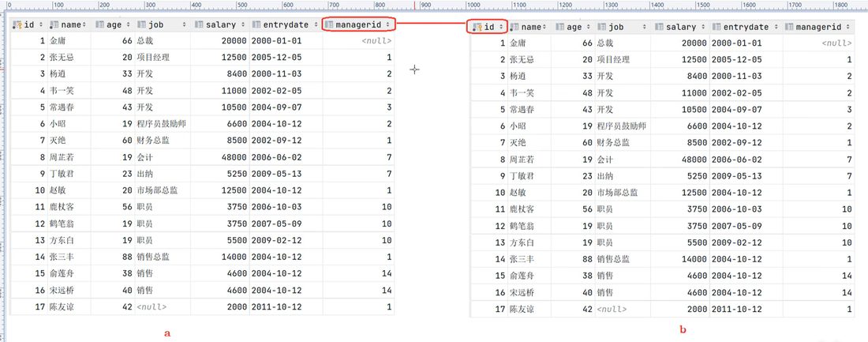Select the null managerid cell in table a
This screenshot has width=868, height=342.
[358, 41]
